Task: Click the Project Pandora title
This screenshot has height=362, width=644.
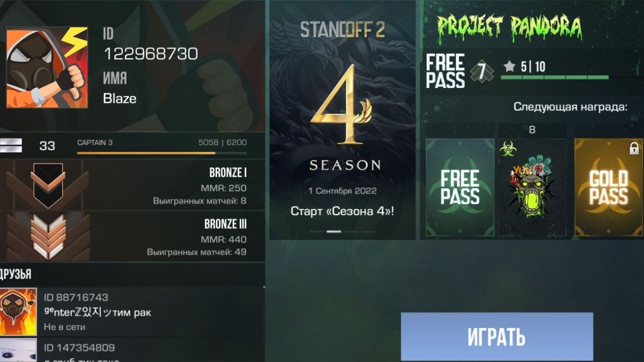Action: (x=509, y=27)
